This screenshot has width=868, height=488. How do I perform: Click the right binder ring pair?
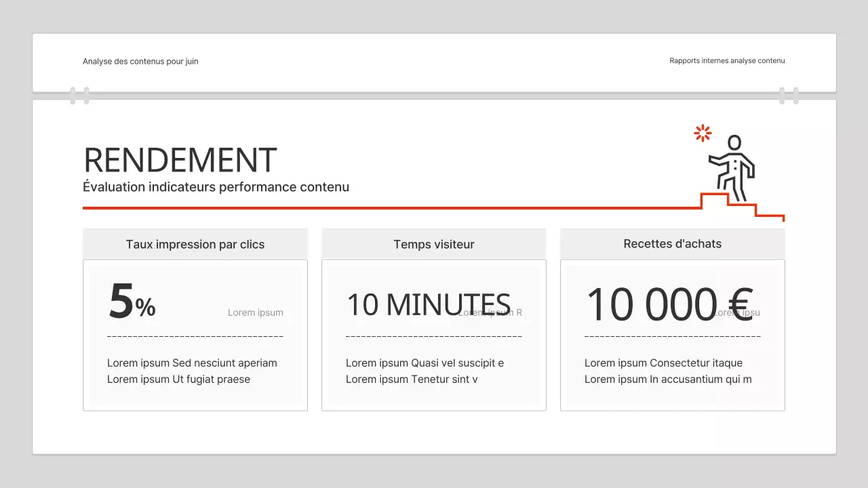pos(789,96)
